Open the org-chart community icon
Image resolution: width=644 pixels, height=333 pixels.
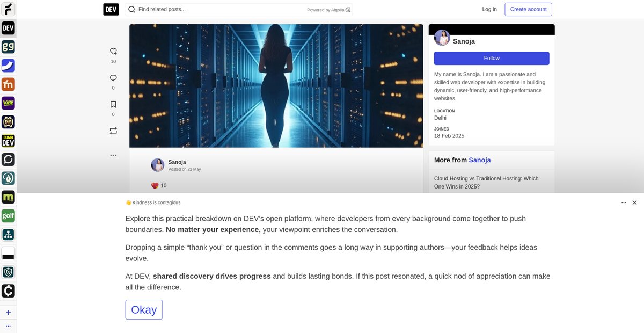(8, 235)
